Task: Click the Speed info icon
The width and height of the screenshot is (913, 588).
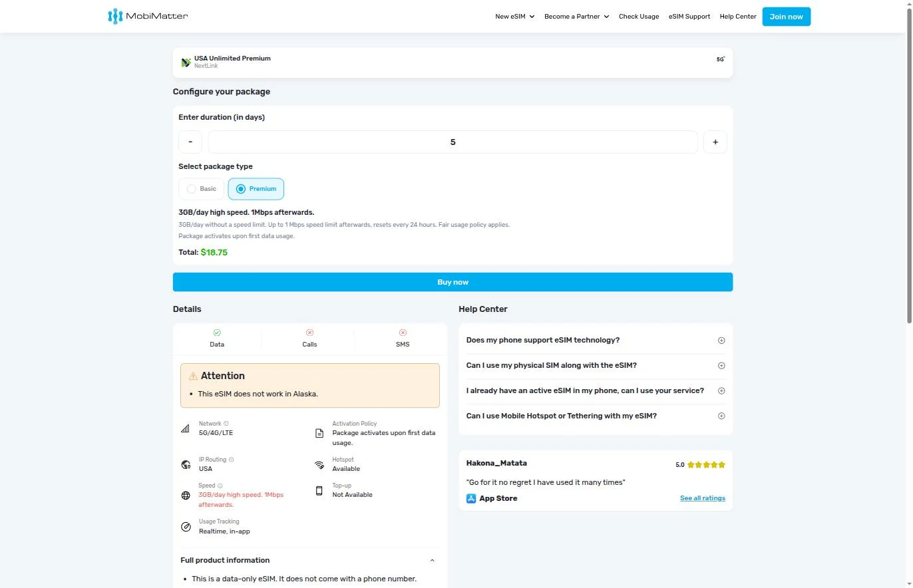Action: pyautogui.click(x=220, y=486)
